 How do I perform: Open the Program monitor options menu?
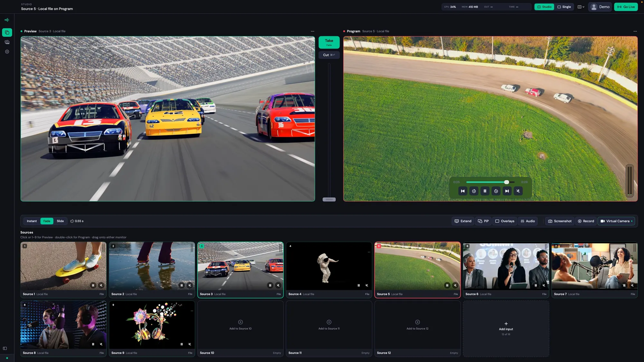[x=635, y=31]
